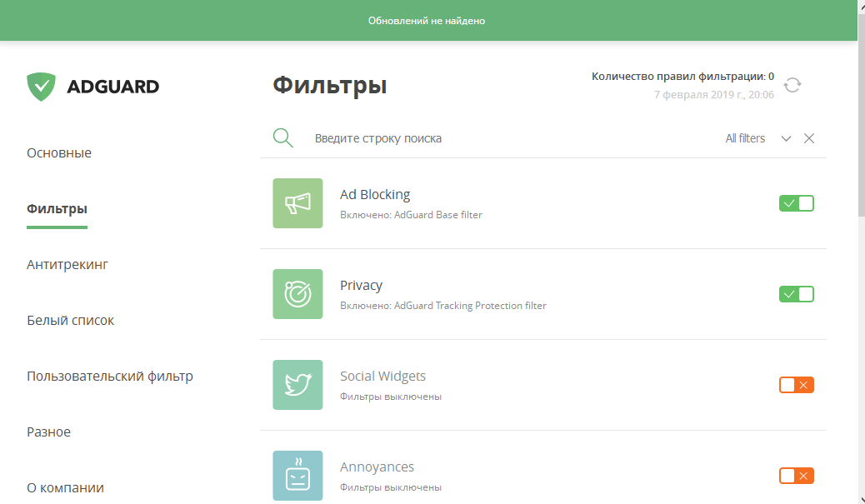
Task: Click the Количество правил фильтрации: 0 text
Action: click(x=682, y=77)
